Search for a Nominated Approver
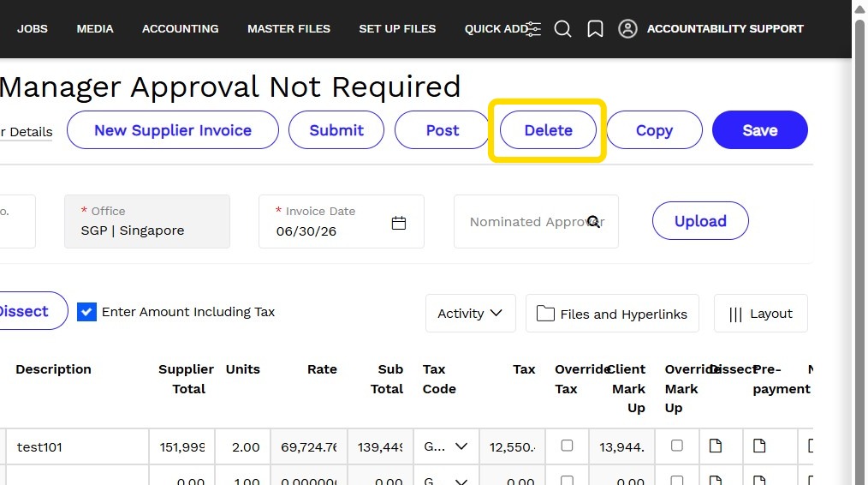The image size is (868, 485). 593,222
